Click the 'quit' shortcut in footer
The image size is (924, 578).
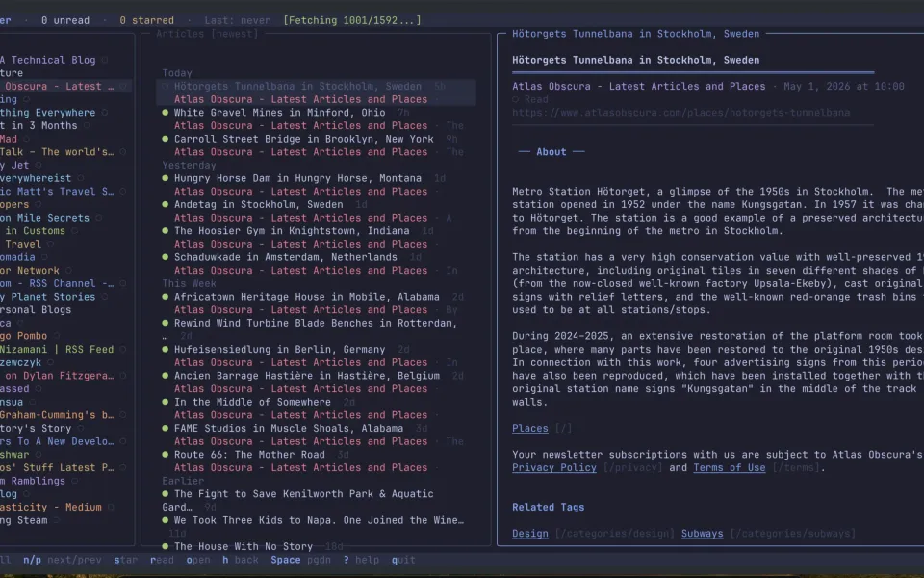coord(403,560)
